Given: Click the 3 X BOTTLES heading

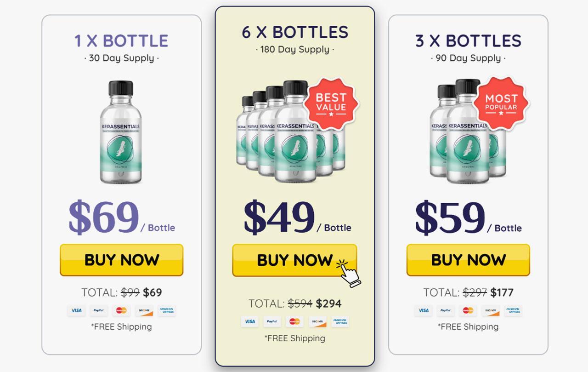Looking at the screenshot, I should [x=468, y=40].
